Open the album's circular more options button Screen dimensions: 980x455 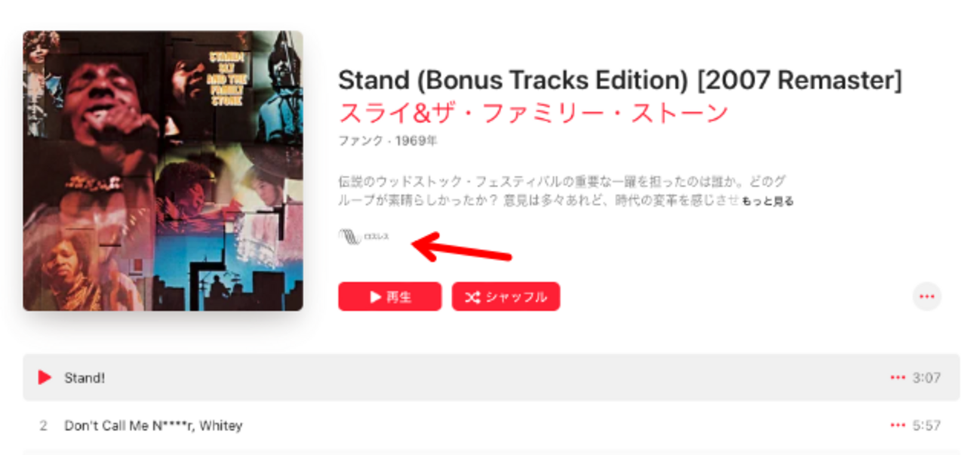[927, 297]
